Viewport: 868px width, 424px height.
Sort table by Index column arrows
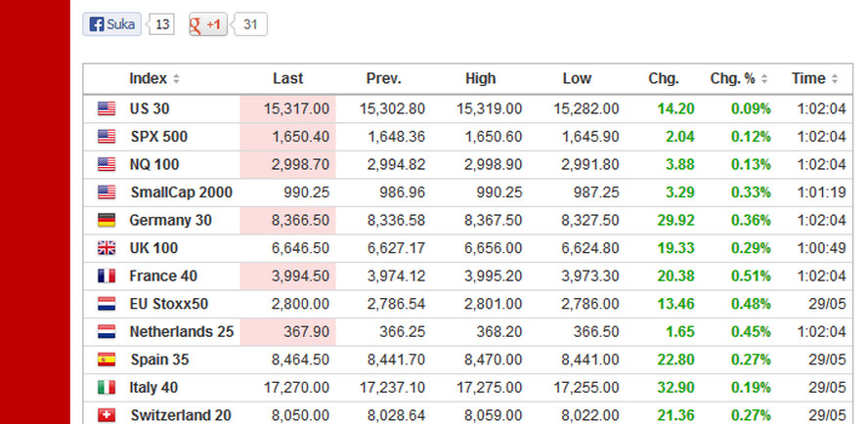point(176,79)
